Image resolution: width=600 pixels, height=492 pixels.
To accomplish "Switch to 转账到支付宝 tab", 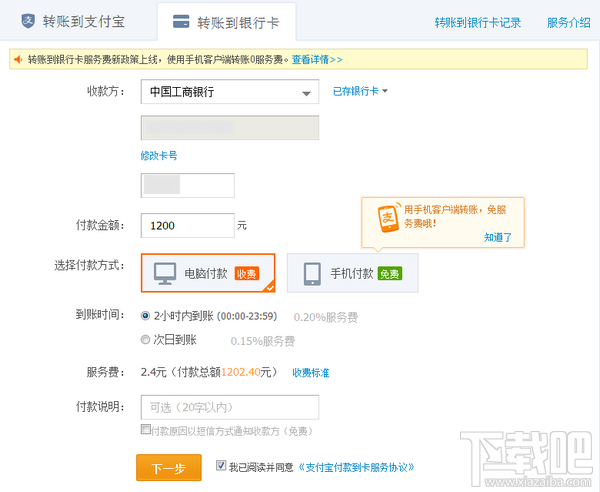I will (73, 21).
